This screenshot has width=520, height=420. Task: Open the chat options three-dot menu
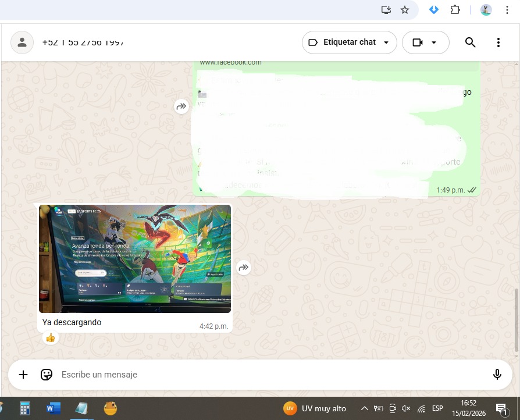pyautogui.click(x=498, y=42)
